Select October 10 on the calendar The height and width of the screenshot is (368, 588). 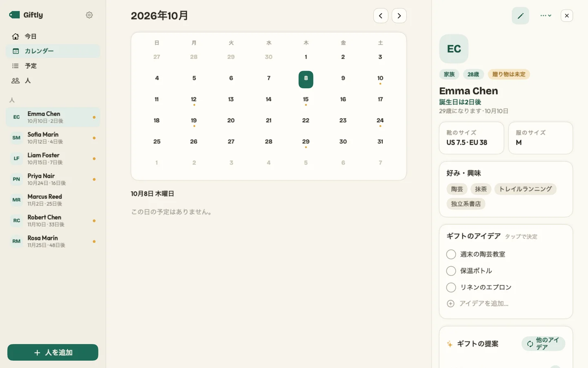coord(380,79)
